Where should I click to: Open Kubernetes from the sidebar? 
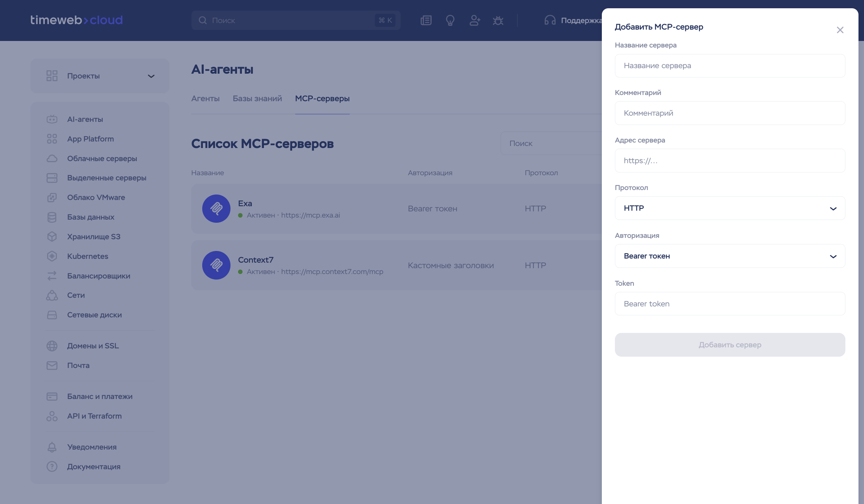88,256
